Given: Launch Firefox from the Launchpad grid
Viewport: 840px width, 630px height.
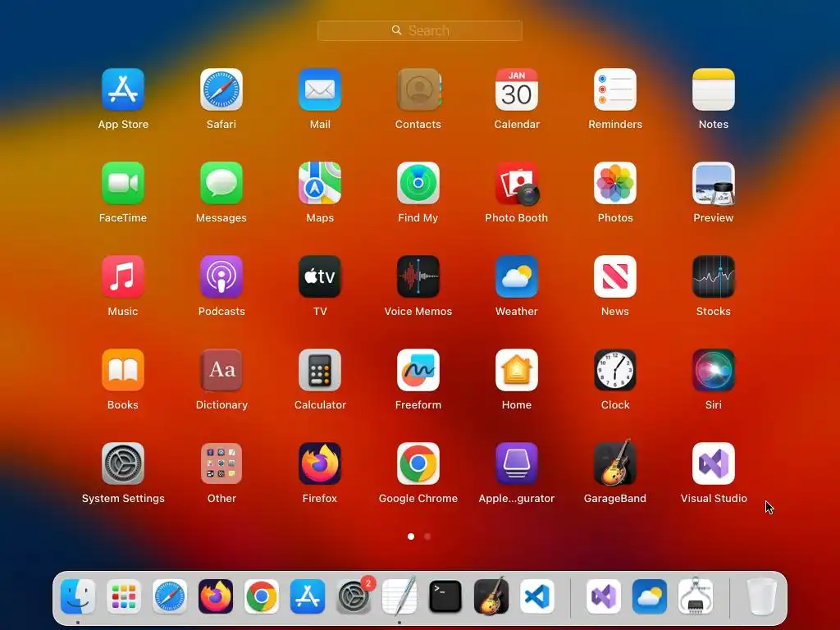Looking at the screenshot, I should (320, 463).
